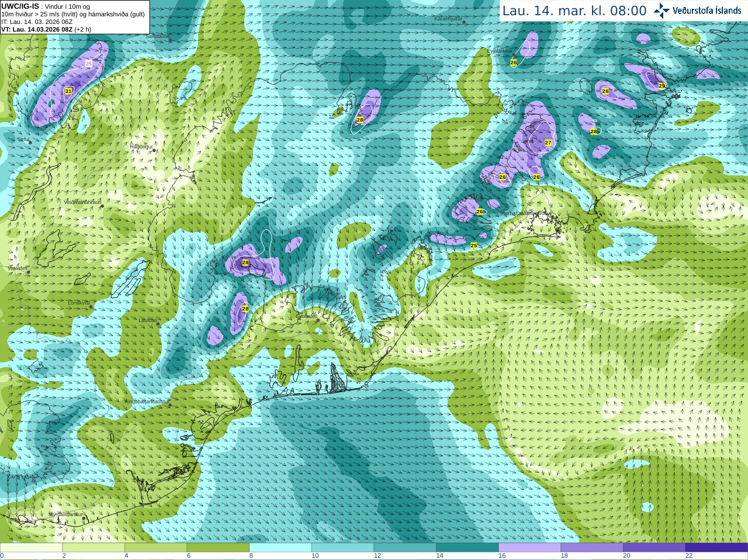The image size is (748, 560).
Task: Click the 4–6 m/s legend color
Action: [155, 548]
